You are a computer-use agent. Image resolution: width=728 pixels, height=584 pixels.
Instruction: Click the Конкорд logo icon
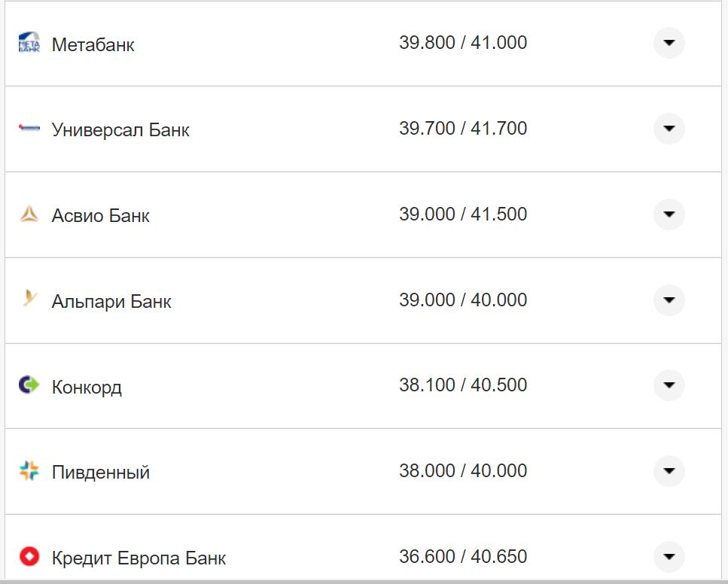coord(29,385)
